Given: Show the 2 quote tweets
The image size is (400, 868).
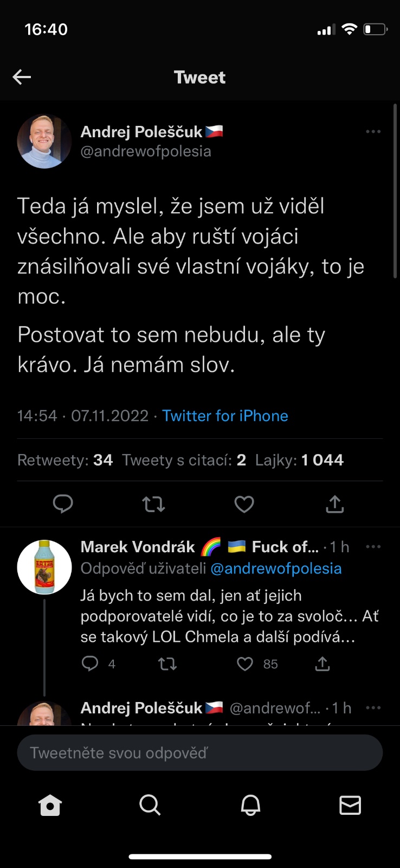Looking at the screenshot, I should point(184,460).
